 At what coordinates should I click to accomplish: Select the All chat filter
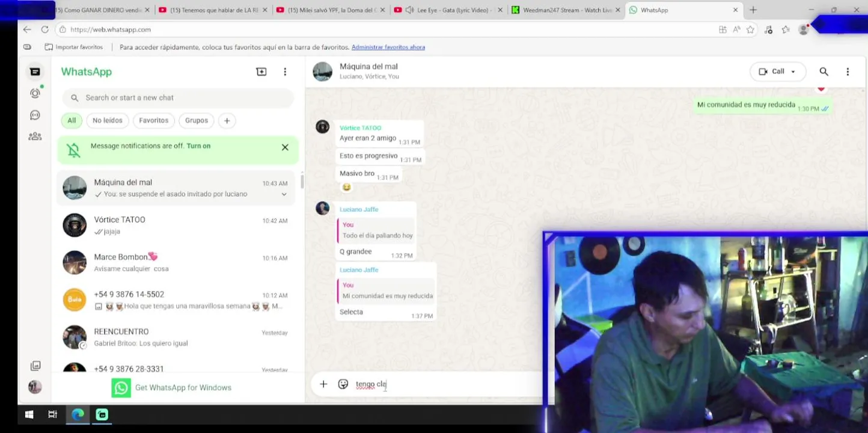(x=72, y=120)
